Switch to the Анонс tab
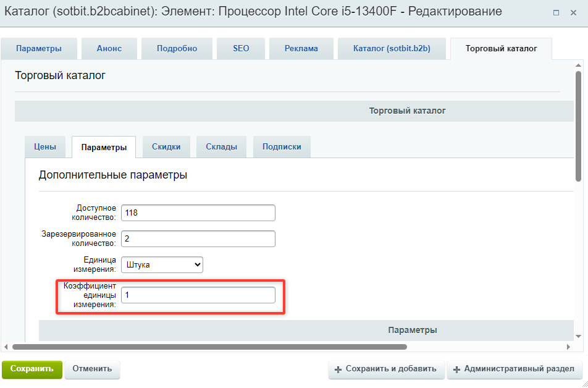Screen dimensions: 588x388 pyautogui.click(x=109, y=48)
